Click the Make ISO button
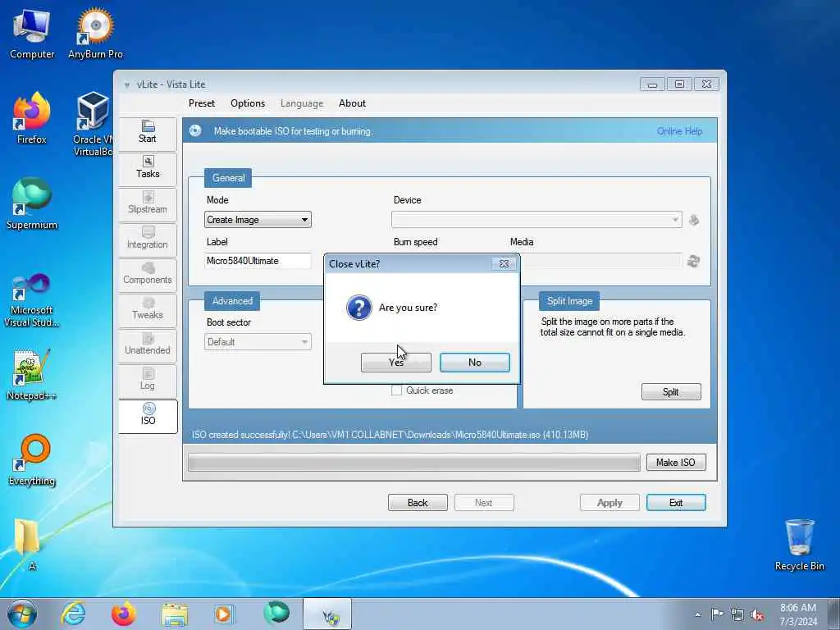This screenshot has width=840, height=630. [x=676, y=463]
